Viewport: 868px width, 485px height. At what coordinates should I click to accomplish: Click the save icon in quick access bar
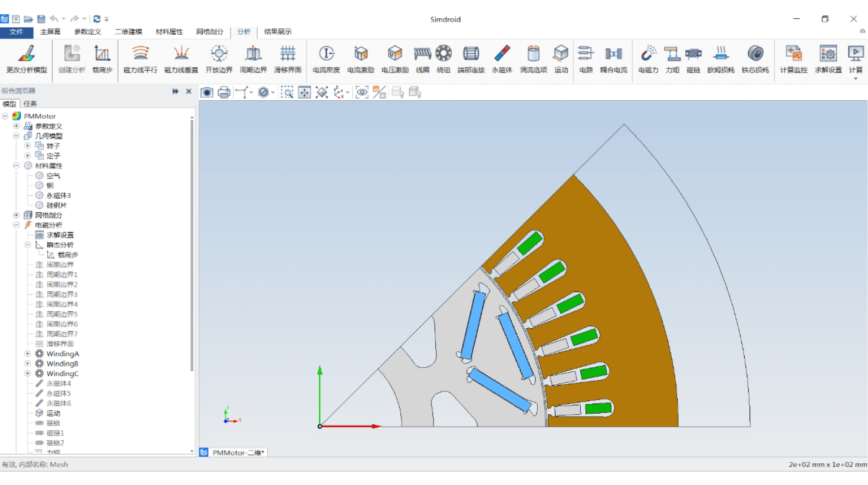41,19
